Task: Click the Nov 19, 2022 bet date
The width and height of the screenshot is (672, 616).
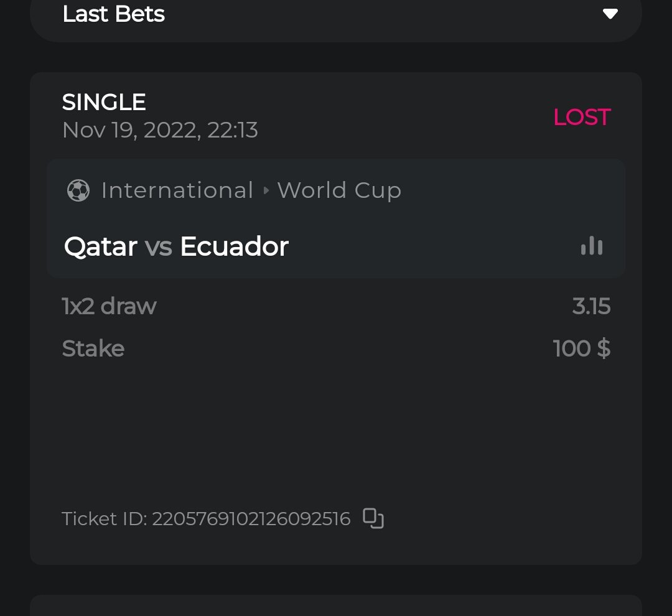Action: tap(160, 130)
